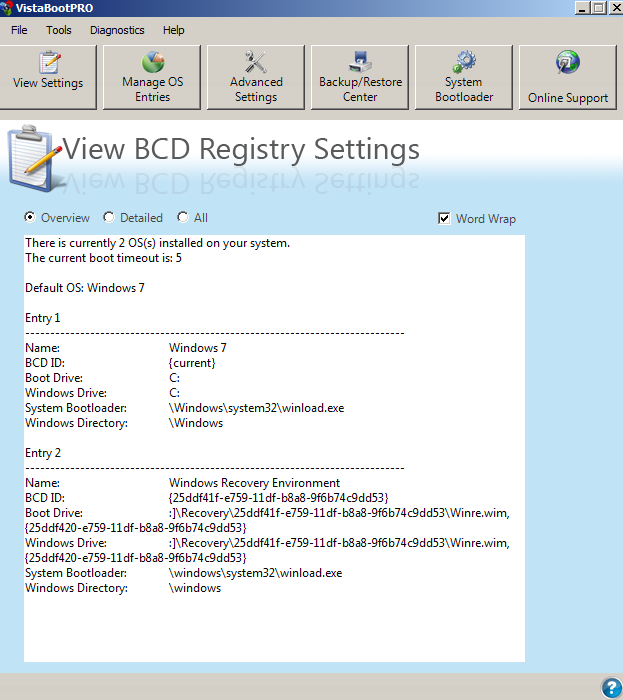Click the '{current}' BCD ID value

click(192, 363)
